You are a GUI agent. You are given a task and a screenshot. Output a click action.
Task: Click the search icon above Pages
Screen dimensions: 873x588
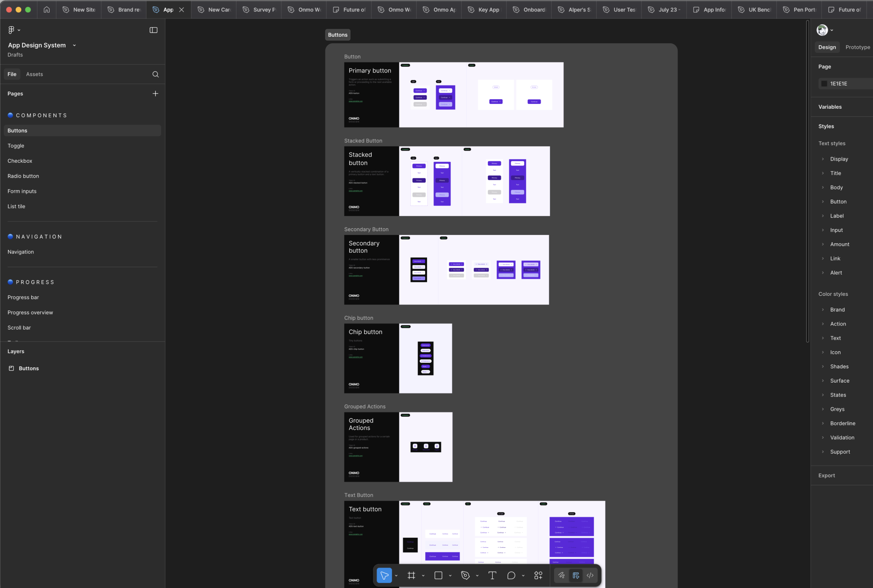point(155,74)
